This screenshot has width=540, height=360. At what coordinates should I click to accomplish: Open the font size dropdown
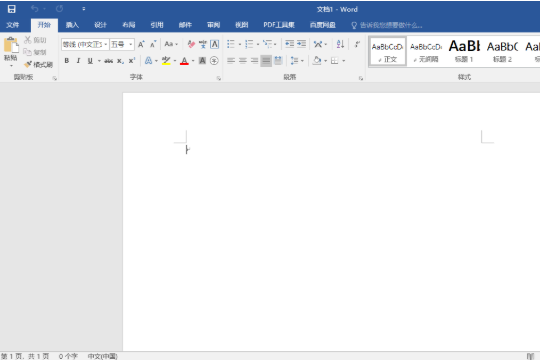[131, 44]
